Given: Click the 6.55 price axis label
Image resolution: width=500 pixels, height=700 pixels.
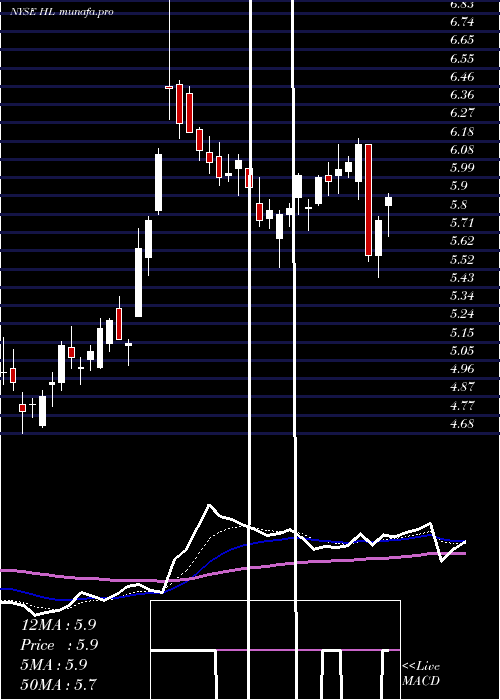Looking at the screenshot, I should point(462,58).
